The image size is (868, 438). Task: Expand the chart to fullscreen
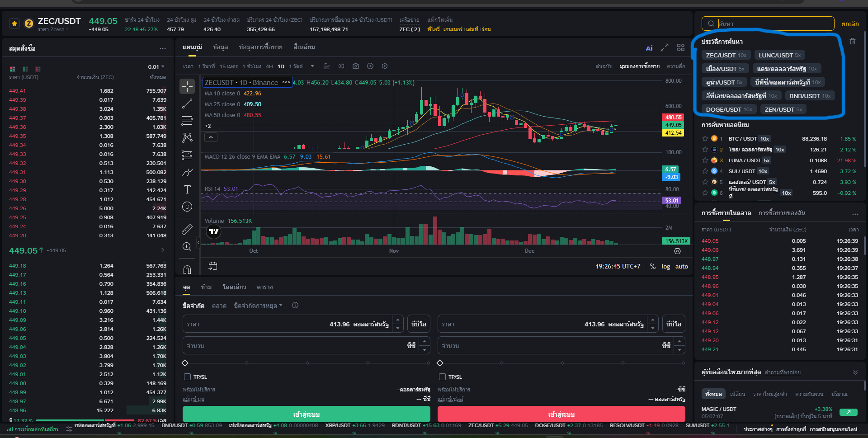click(665, 47)
